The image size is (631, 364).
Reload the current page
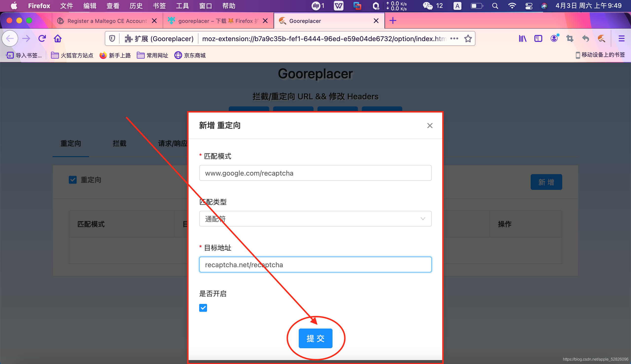[42, 38]
